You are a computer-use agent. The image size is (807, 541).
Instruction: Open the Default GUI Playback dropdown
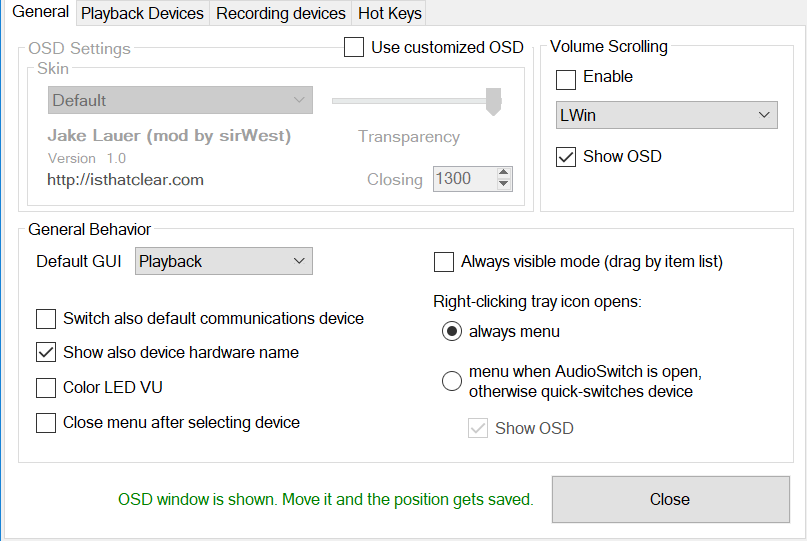tap(223, 261)
